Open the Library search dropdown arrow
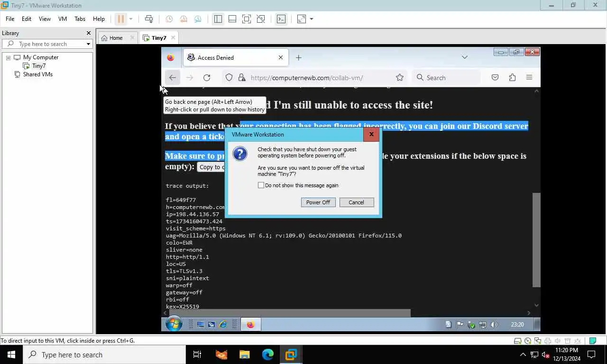The height and width of the screenshot is (364, 607). pyautogui.click(x=88, y=44)
